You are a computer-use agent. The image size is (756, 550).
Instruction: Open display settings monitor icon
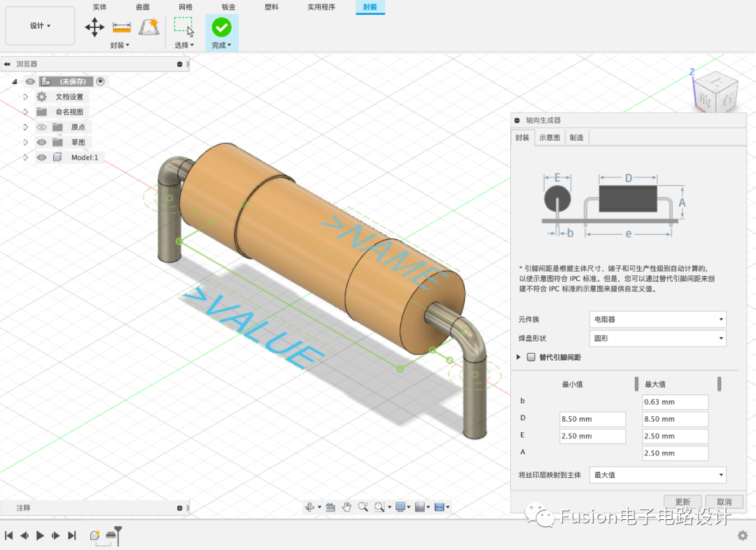(x=400, y=507)
